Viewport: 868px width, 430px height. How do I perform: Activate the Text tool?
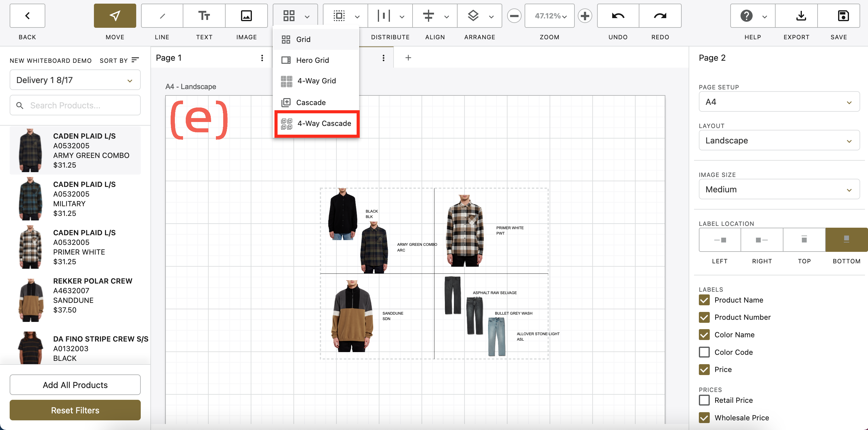click(204, 15)
